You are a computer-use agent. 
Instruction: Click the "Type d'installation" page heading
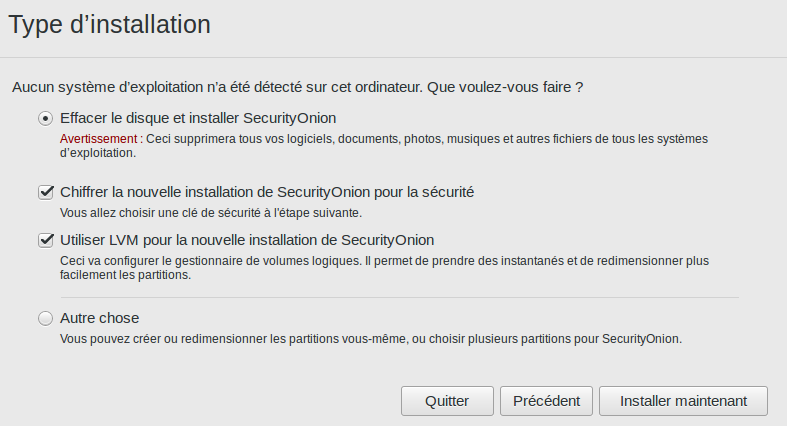click(110, 25)
